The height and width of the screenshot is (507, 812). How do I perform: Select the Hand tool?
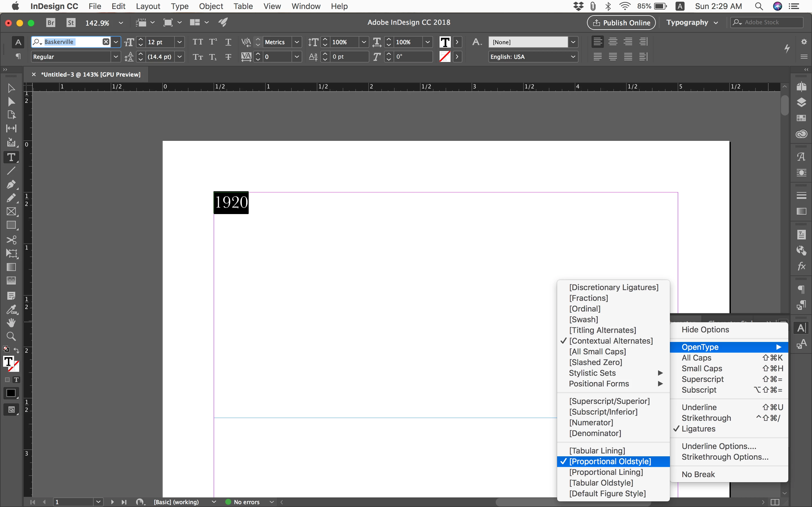(x=11, y=323)
